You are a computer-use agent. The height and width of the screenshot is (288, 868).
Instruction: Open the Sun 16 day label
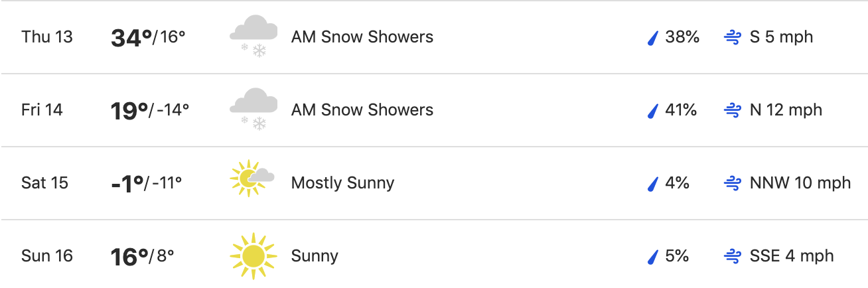46,256
